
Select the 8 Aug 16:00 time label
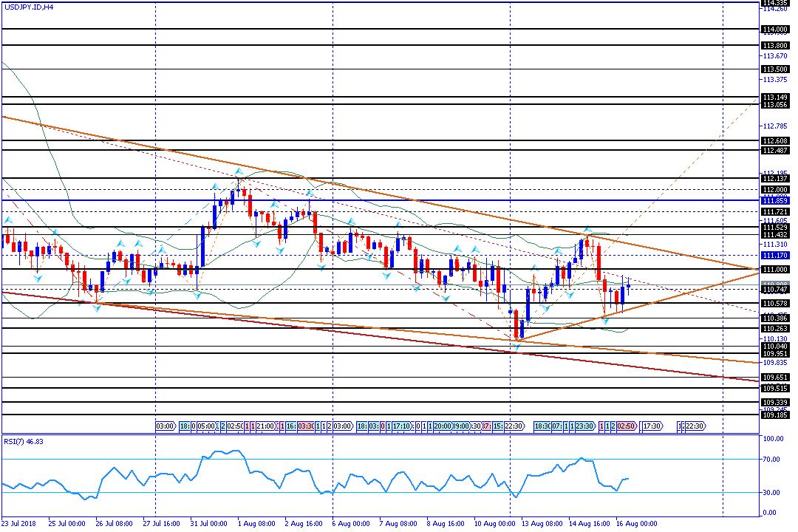pos(446,523)
